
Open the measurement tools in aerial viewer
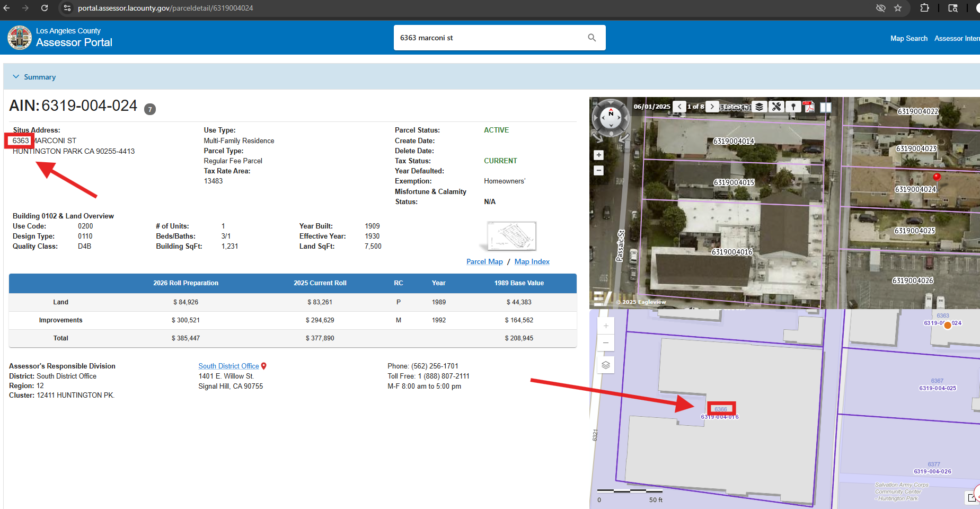[x=776, y=107]
